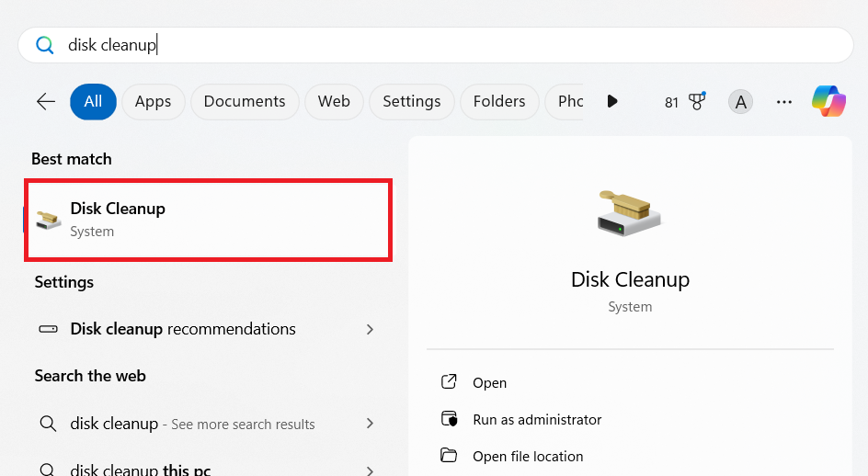Click inside the 'disk cleanup' search field
Image resolution: width=868 pixels, height=476 pixels.
[436, 45]
